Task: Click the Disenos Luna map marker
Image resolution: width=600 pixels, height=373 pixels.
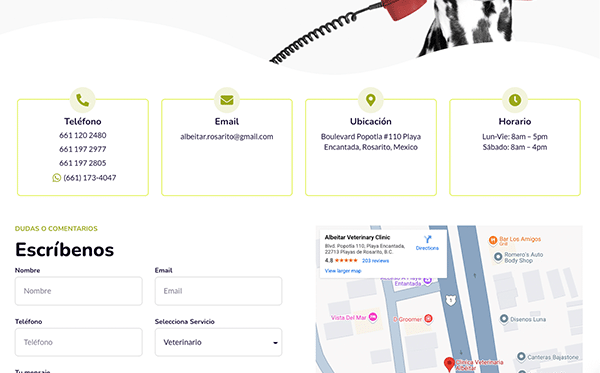Action: click(x=504, y=319)
